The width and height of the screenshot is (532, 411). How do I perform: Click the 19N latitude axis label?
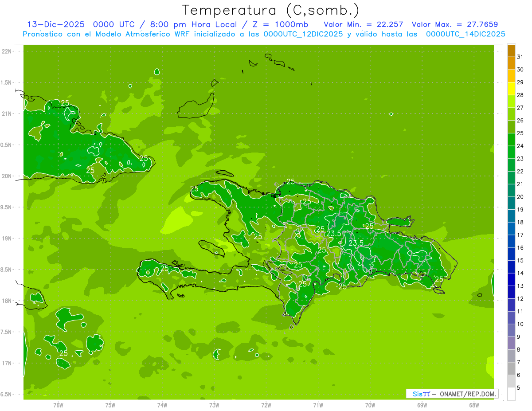7,239
